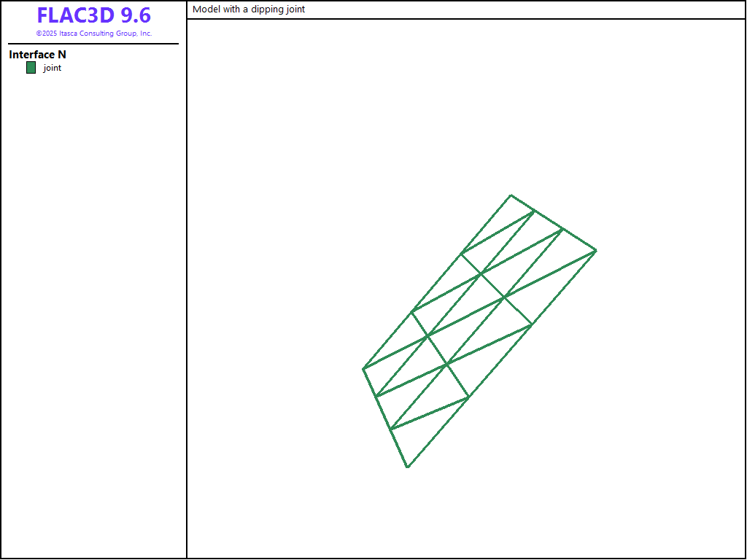This screenshot has height=560, width=747.
Task: Click the midpoint of the mesh's short top edge
Action: pos(553,222)
